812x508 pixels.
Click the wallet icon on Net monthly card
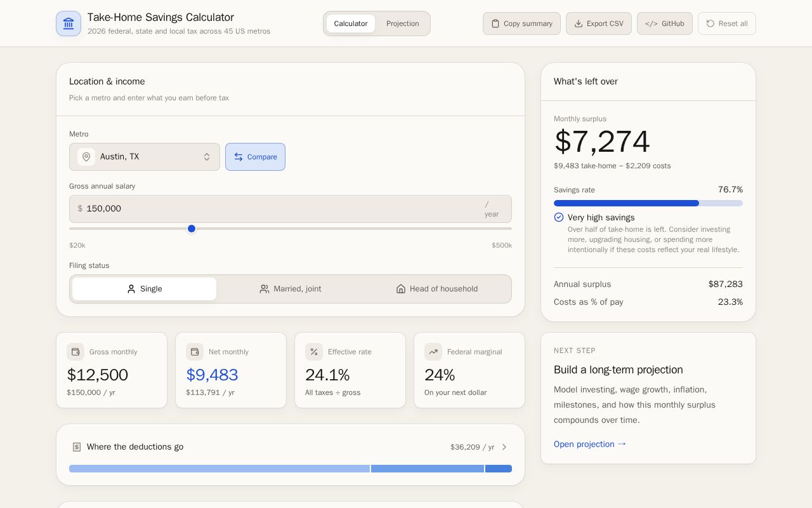[195, 352]
